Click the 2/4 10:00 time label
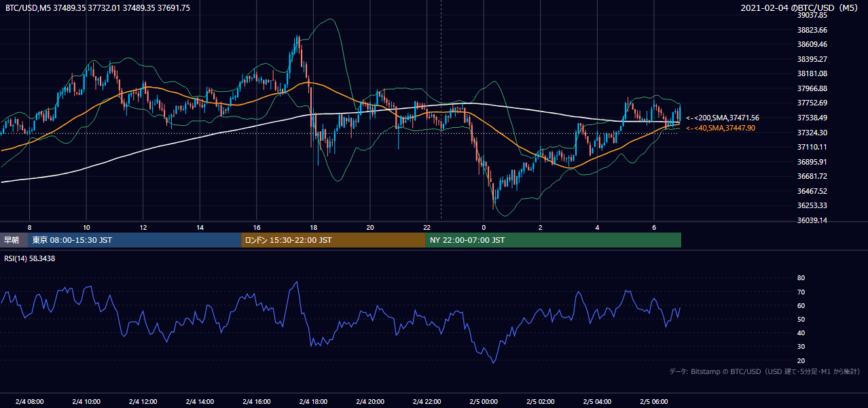Screen dimensions: 868x408 pyautogui.click(x=86, y=401)
